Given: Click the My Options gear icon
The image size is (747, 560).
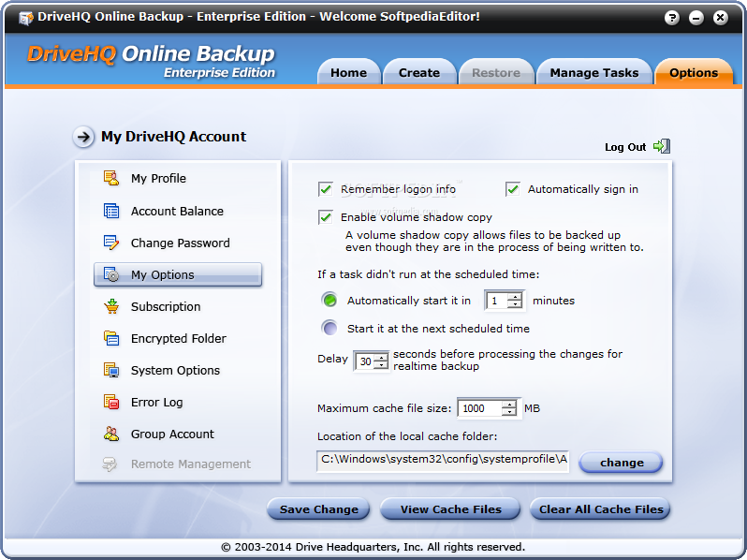Looking at the screenshot, I should [111, 274].
